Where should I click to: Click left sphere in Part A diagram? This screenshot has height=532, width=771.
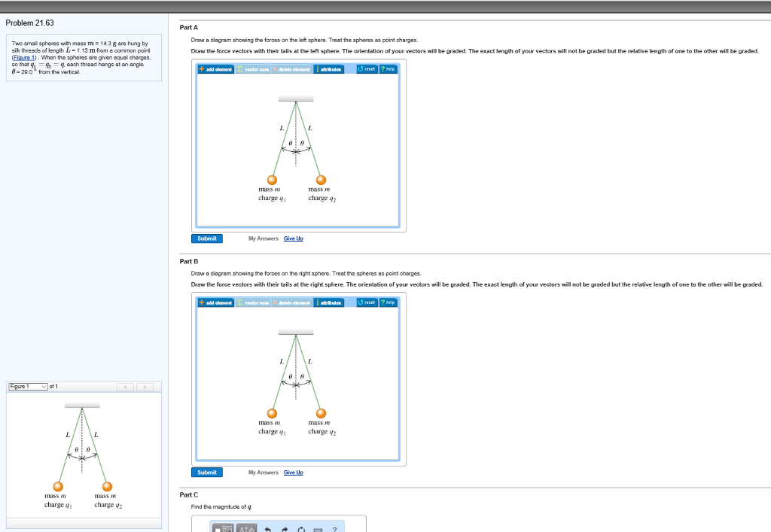coord(272,181)
